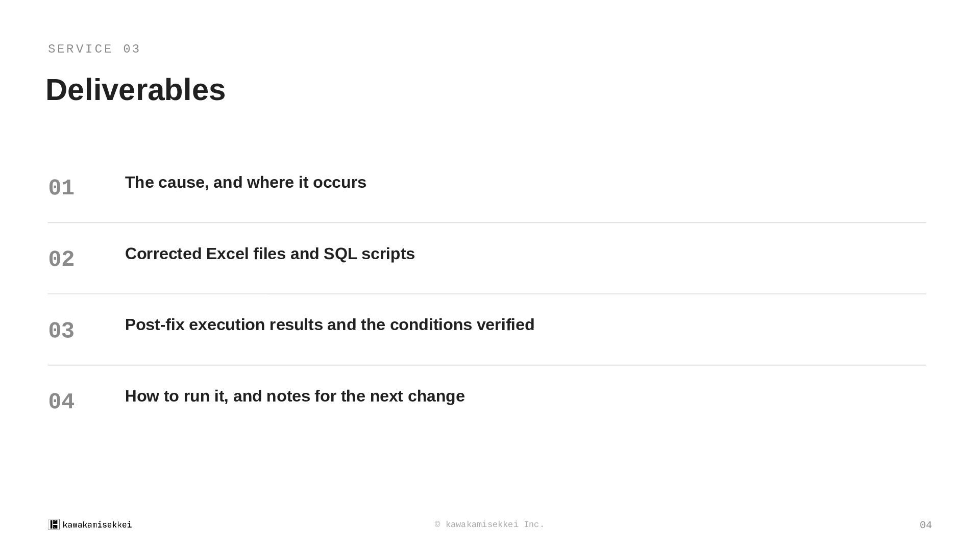The width and height of the screenshot is (980, 551).
Task: Click the word 'SQL' in item 02
Action: pyautogui.click(x=340, y=254)
